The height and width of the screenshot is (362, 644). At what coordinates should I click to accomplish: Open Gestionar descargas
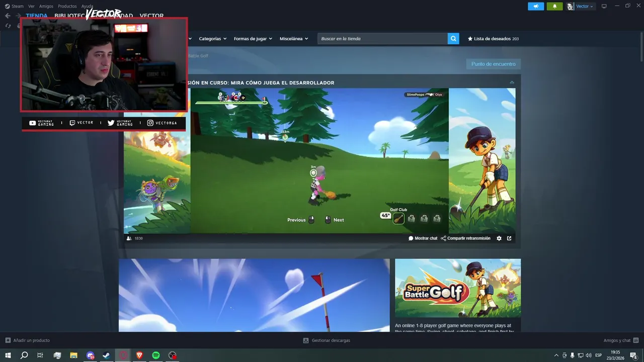click(x=327, y=340)
